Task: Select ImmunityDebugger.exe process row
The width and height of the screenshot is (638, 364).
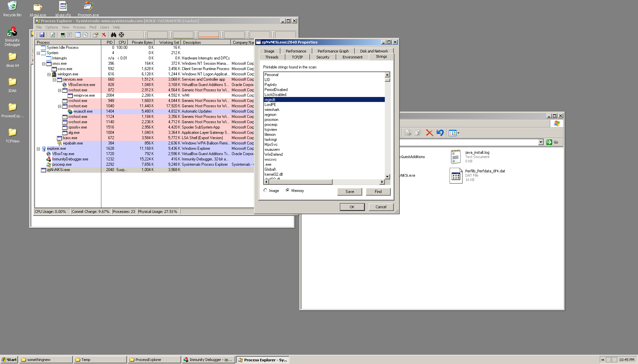Action: tap(144, 159)
